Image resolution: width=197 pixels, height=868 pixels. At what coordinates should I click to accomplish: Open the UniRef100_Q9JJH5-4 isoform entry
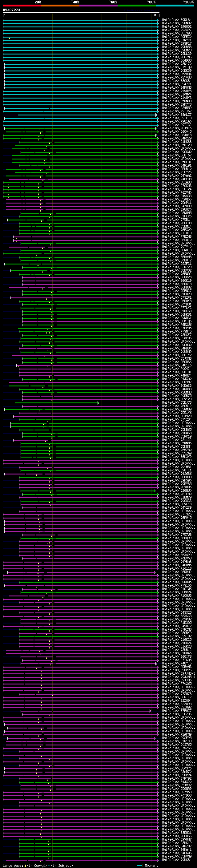[179, 676]
